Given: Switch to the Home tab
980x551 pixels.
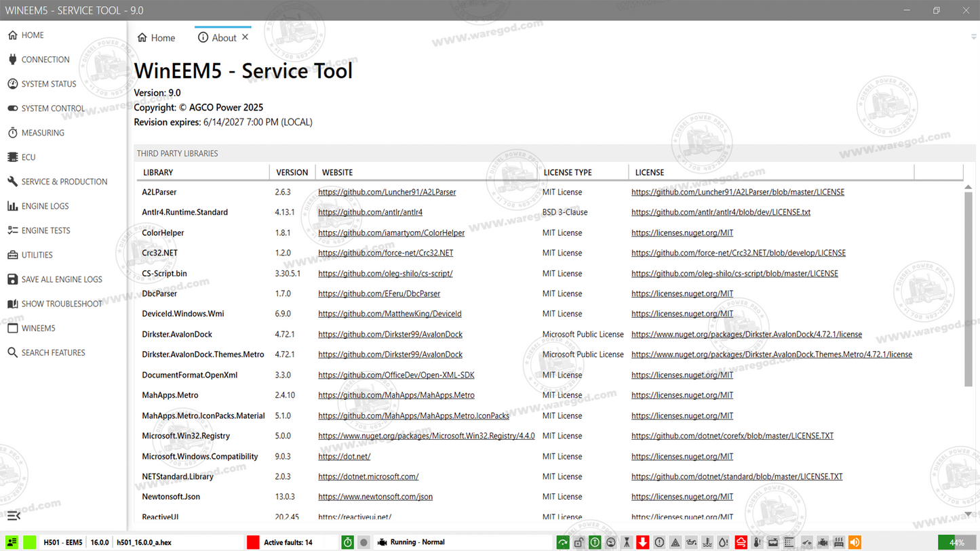Looking at the screenshot, I should [156, 37].
